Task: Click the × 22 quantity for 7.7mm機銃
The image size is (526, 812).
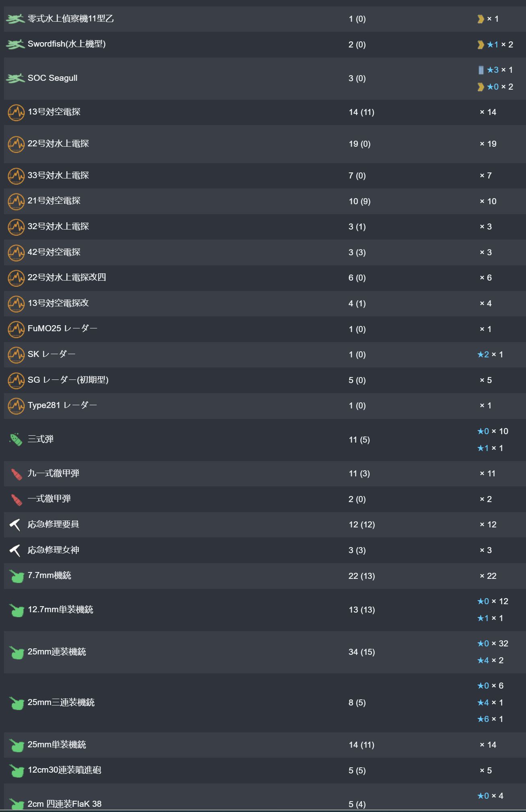Action: pyautogui.click(x=488, y=576)
